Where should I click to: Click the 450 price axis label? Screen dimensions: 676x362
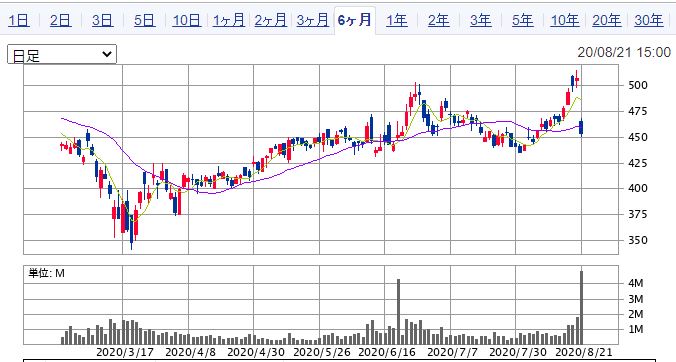(638, 137)
